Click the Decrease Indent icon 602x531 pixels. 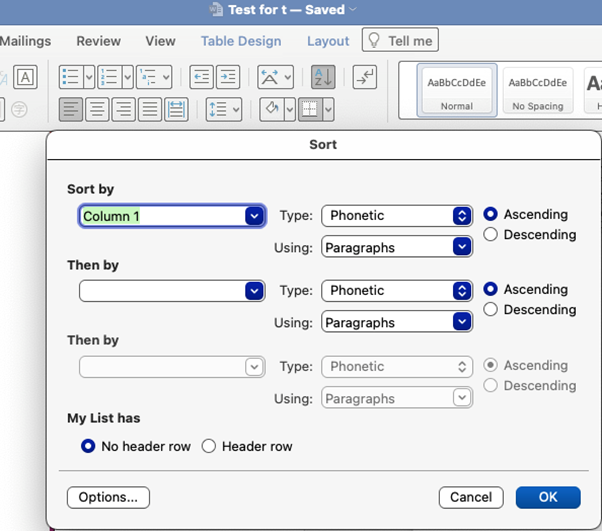click(201, 77)
